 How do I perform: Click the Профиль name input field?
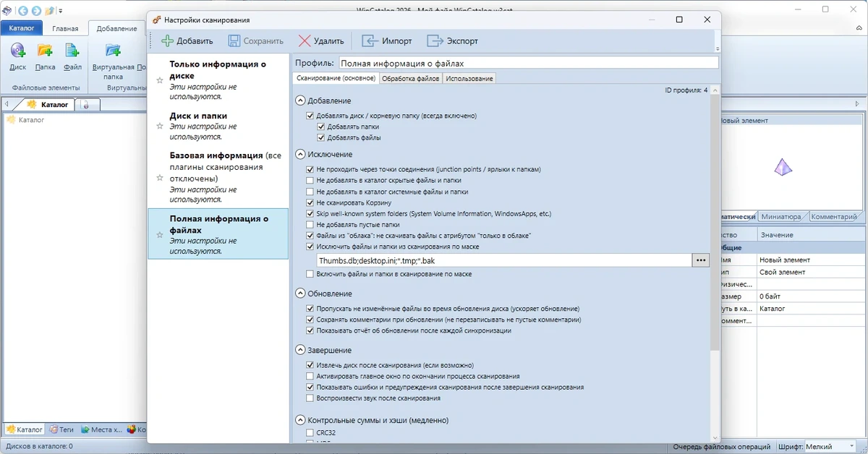(528, 63)
